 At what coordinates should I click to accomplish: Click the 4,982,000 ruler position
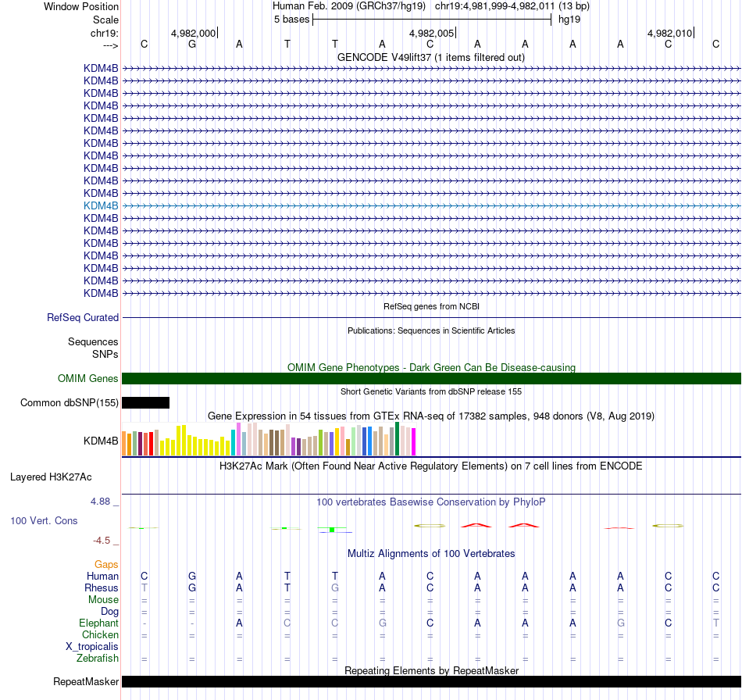click(193, 33)
